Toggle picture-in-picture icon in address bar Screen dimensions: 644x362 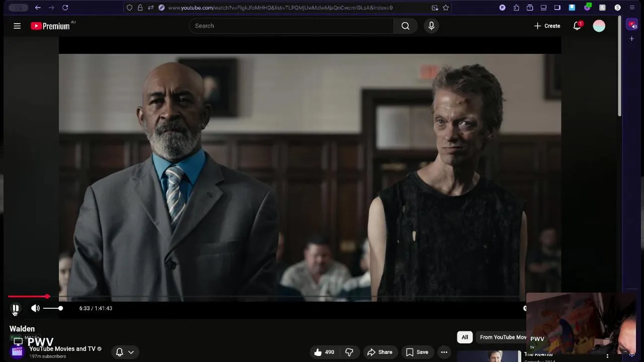tap(435, 8)
